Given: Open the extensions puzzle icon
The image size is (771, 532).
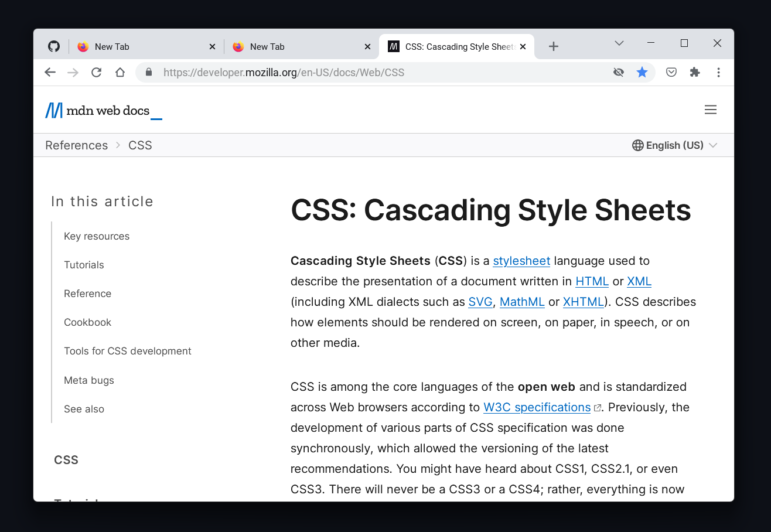Looking at the screenshot, I should click(695, 73).
